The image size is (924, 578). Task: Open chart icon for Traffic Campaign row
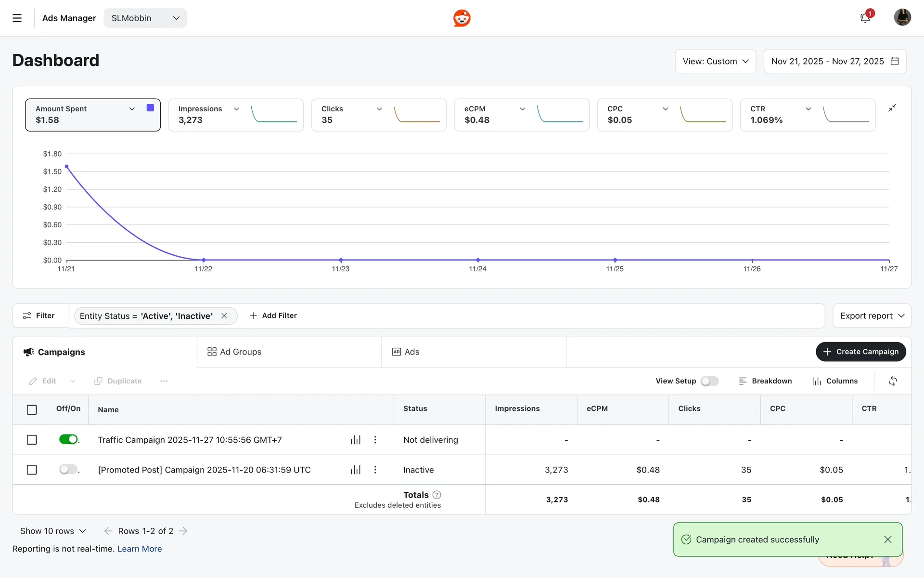(x=356, y=440)
